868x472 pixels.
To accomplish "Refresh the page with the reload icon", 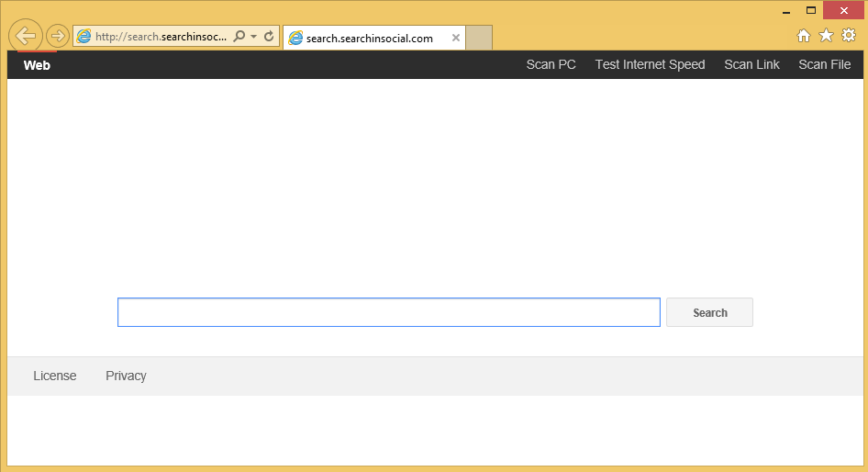I will [269, 37].
